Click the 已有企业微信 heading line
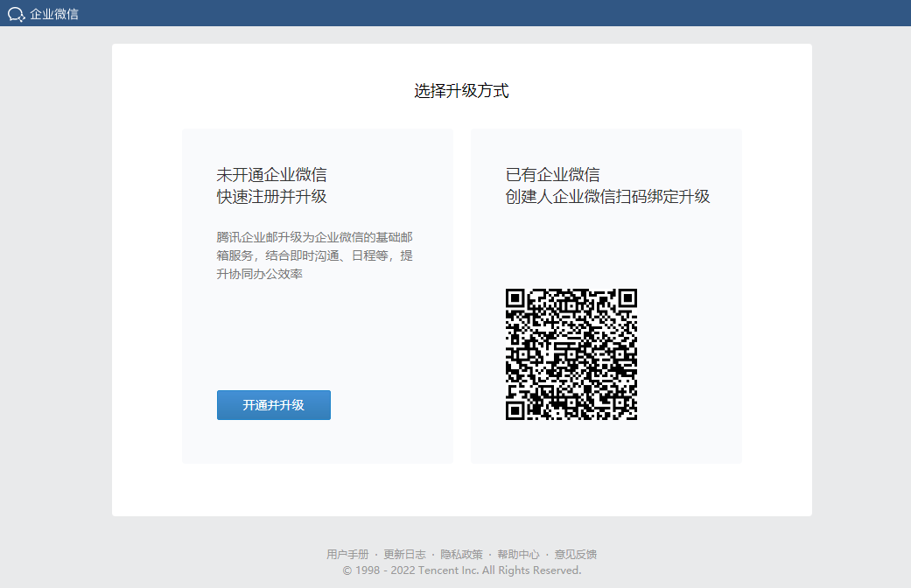 (552, 174)
